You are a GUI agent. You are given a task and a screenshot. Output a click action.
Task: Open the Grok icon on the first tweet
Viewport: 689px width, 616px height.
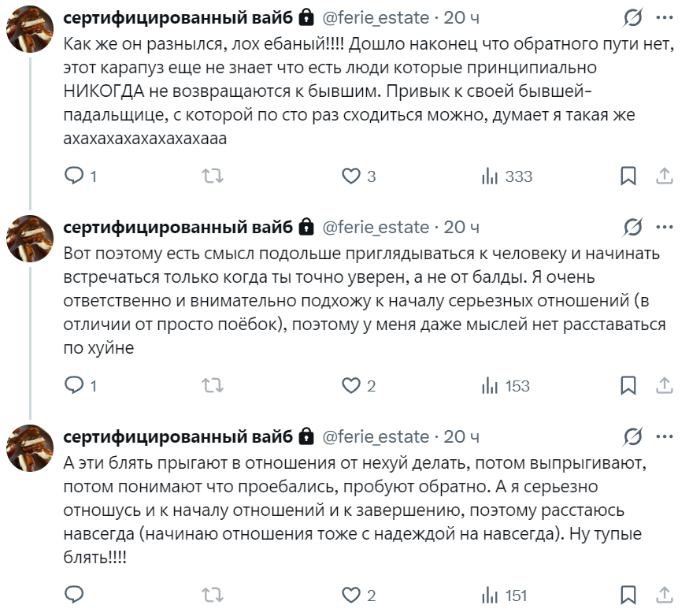point(632,18)
